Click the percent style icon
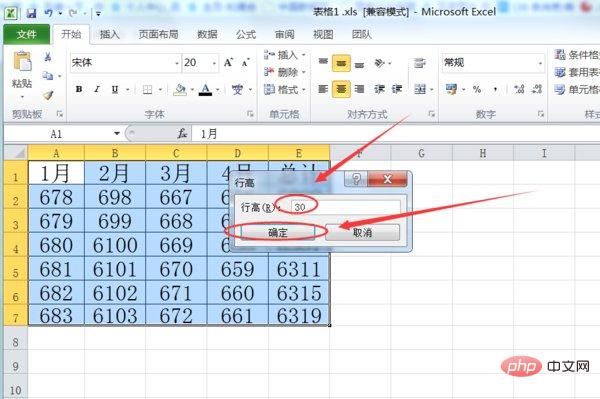600x399 pixels. (477, 90)
